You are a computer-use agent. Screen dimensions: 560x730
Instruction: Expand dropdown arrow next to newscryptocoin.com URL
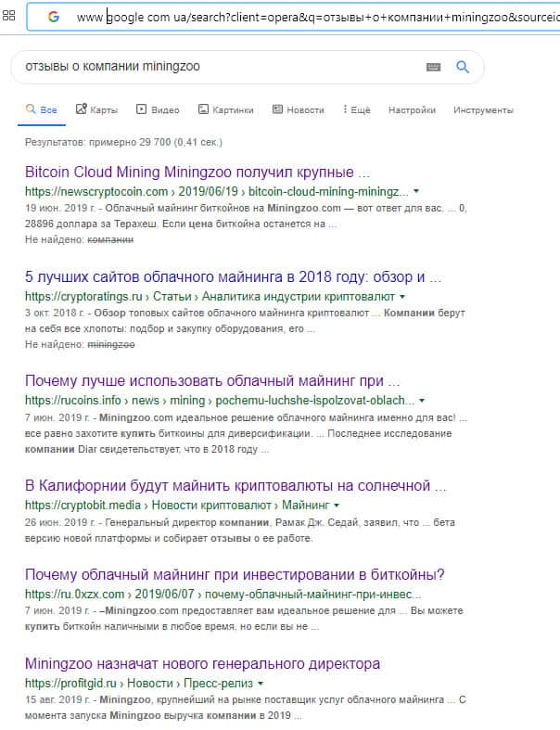416,191
